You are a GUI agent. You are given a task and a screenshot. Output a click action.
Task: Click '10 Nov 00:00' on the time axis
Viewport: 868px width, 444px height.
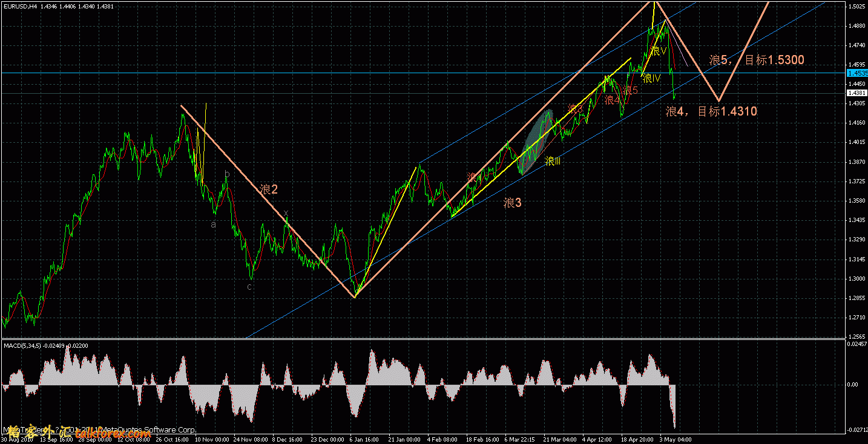click(x=211, y=440)
